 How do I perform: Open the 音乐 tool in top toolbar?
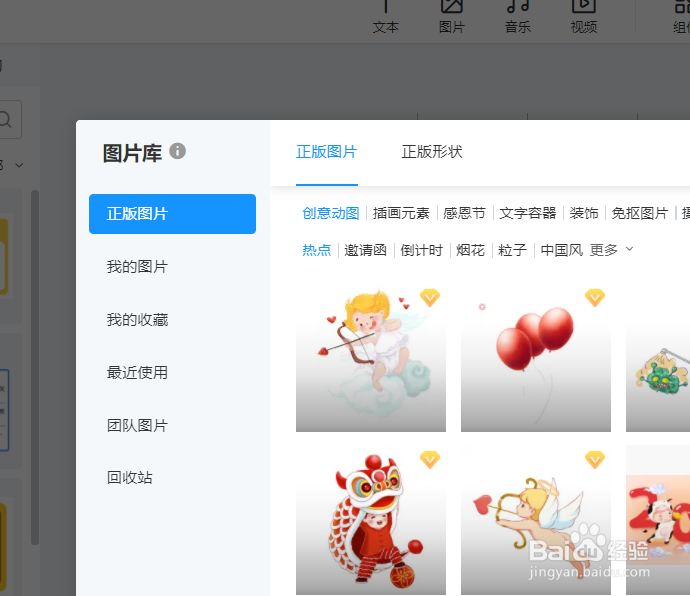(x=518, y=17)
